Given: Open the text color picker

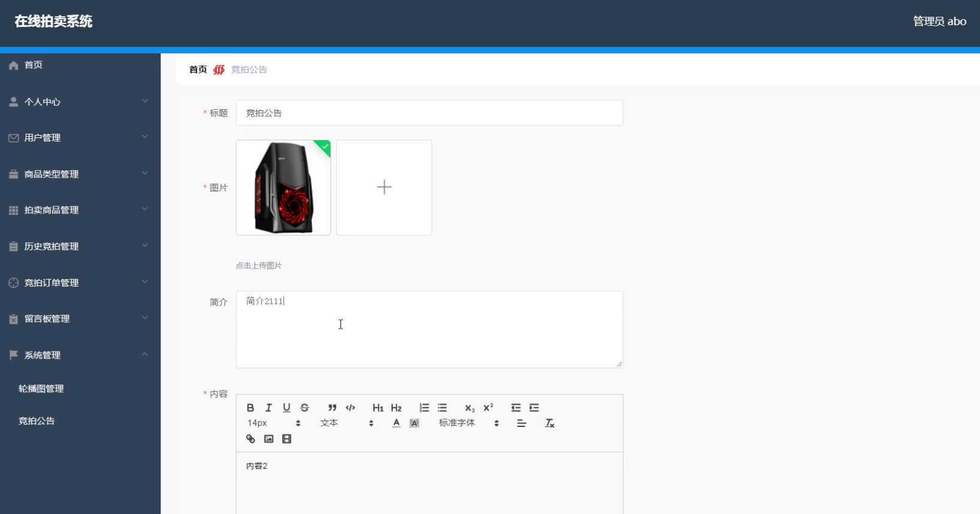Looking at the screenshot, I should click(396, 423).
